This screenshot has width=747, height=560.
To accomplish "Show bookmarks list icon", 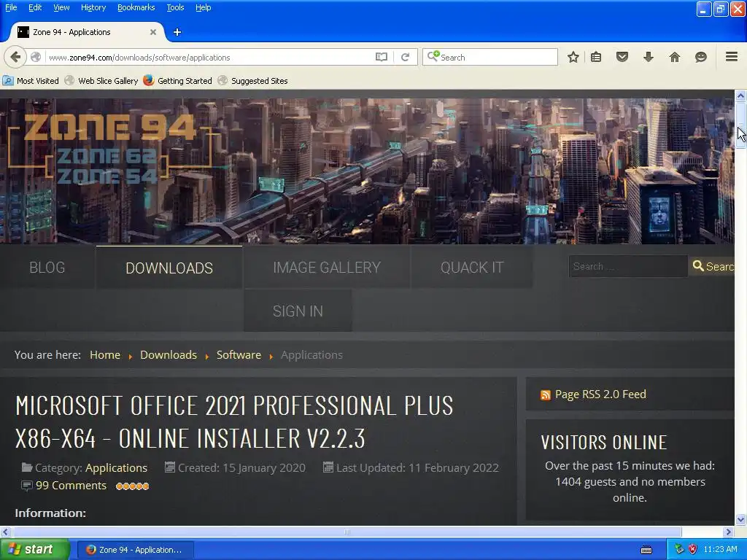I will click(596, 57).
